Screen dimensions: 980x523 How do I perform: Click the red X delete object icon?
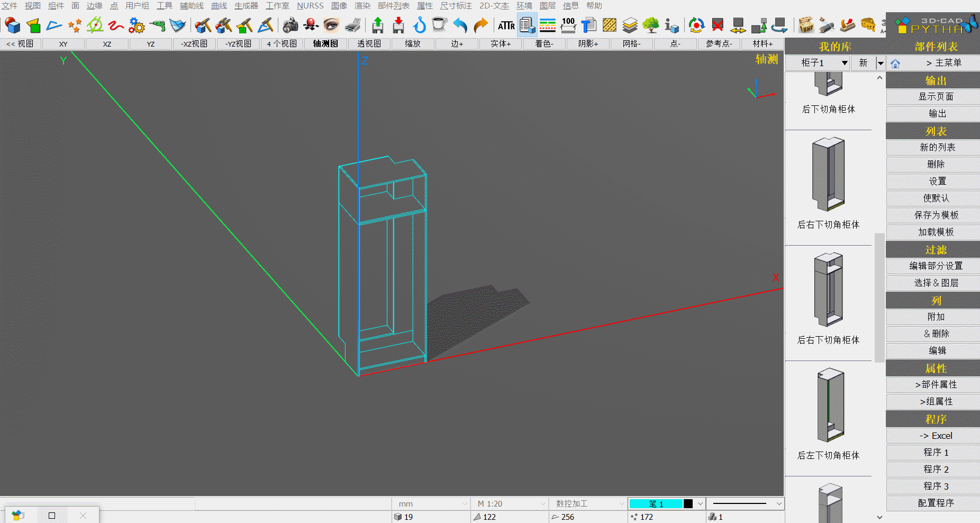pyautogui.click(x=718, y=25)
